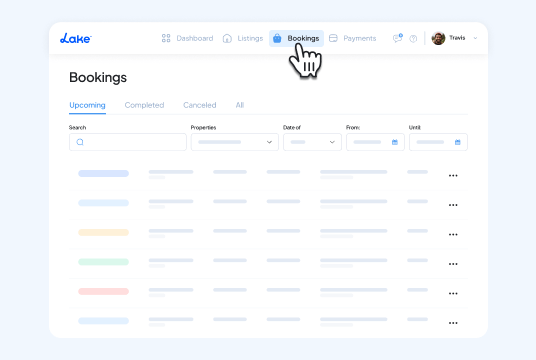Viewport: 536px width, 360px height.
Task: Open the messages chat icon
Action: click(398, 38)
